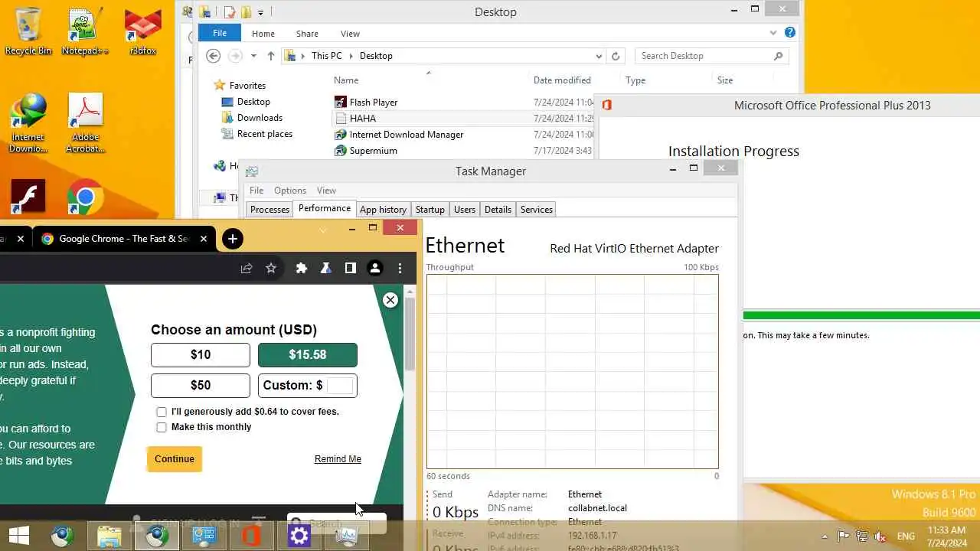Switch to Office installer on taskbar
This screenshot has height=551, width=980.
(251, 536)
